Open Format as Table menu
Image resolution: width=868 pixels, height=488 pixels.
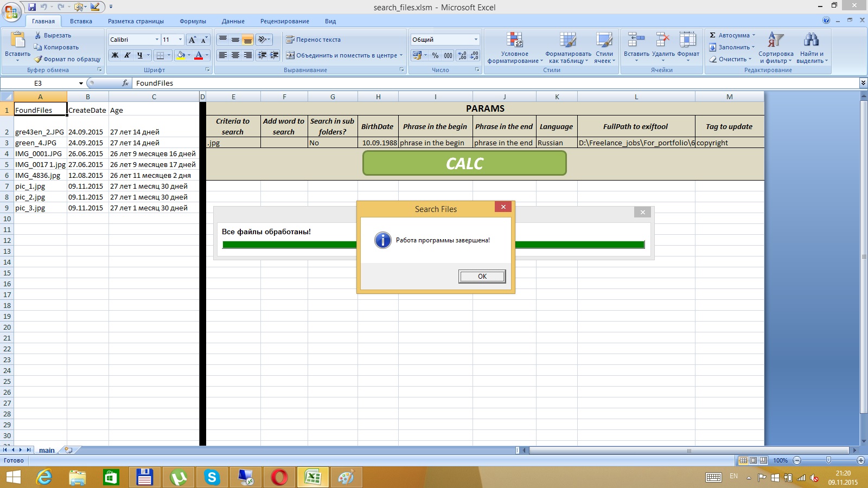click(568, 48)
